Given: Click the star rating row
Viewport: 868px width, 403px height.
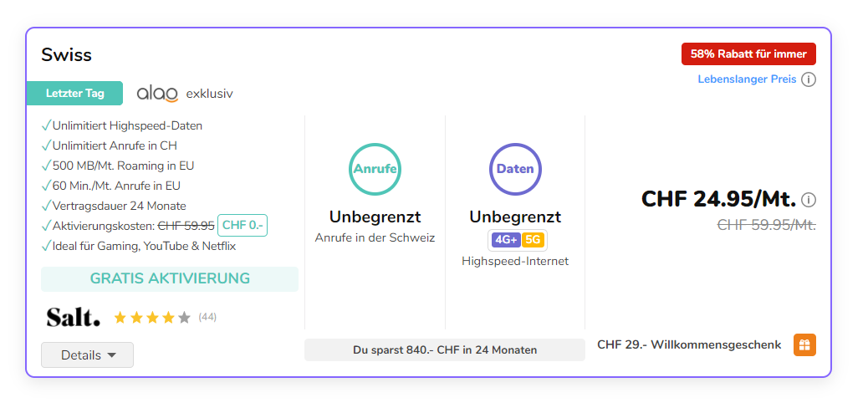Looking at the screenshot, I should pyautogui.click(x=152, y=318).
